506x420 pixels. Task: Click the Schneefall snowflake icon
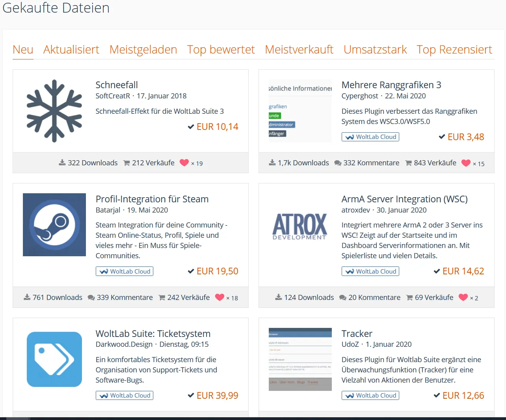click(54, 111)
